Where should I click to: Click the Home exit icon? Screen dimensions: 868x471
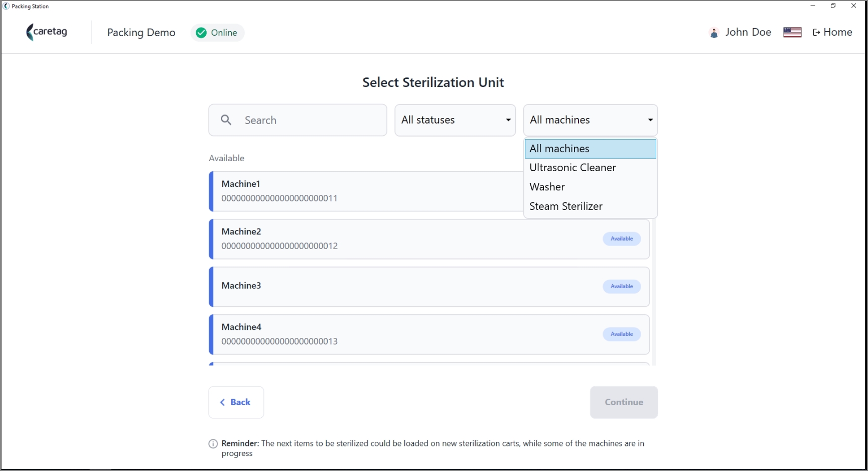point(816,33)
